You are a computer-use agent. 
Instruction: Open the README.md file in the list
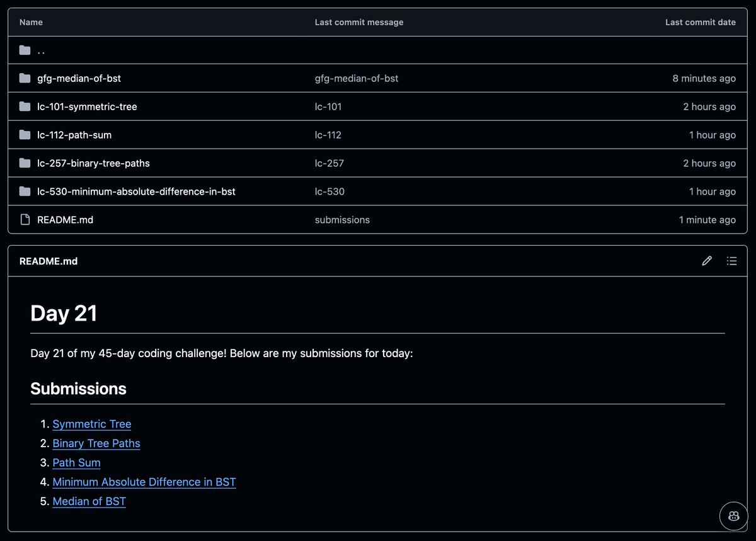[65, 220]
